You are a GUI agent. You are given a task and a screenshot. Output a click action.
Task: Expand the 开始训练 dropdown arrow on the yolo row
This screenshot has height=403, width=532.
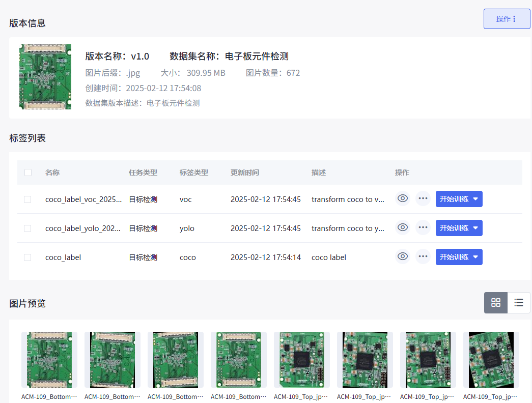click(x=474, y=227)
